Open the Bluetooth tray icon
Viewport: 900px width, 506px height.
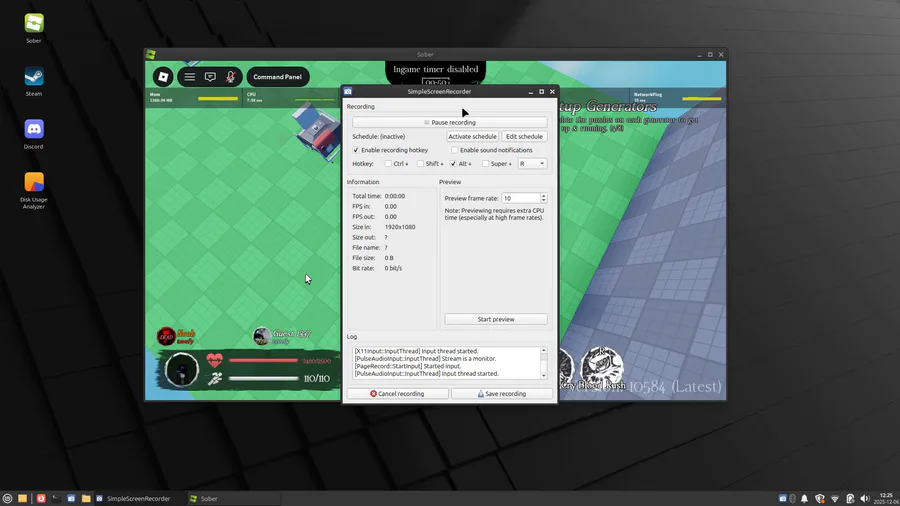793,499
